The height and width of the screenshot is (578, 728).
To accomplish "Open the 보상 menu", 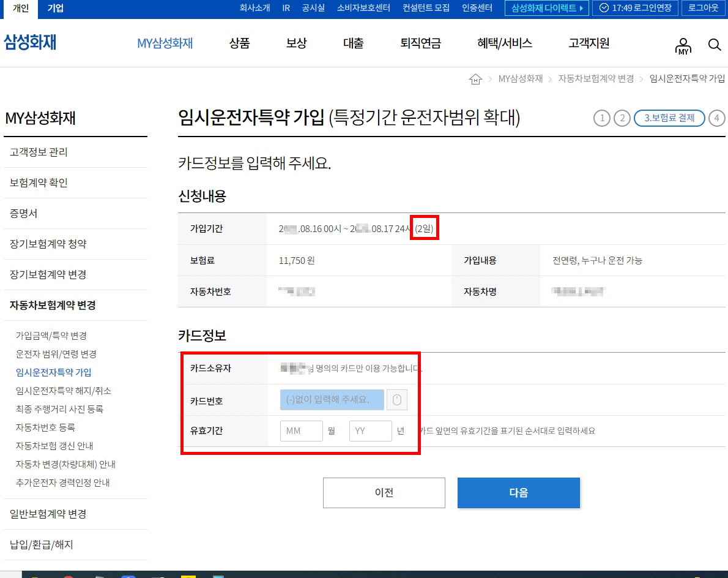I will click(x=296, y=43).
